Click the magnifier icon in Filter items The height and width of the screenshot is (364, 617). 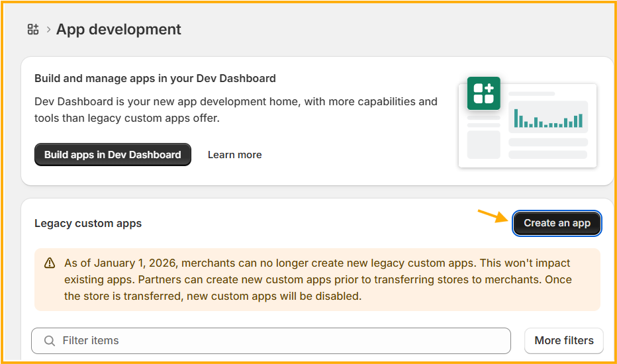(50, 341)
